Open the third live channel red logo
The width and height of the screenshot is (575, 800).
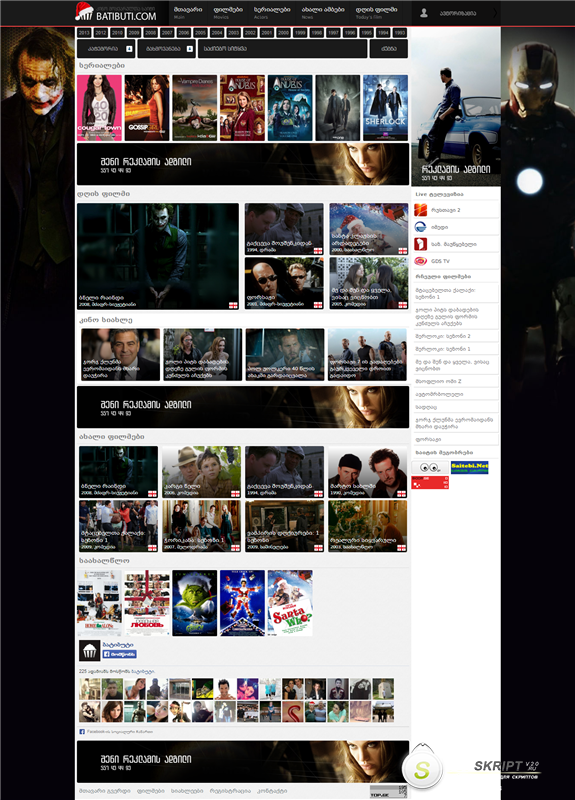(420, 244)
